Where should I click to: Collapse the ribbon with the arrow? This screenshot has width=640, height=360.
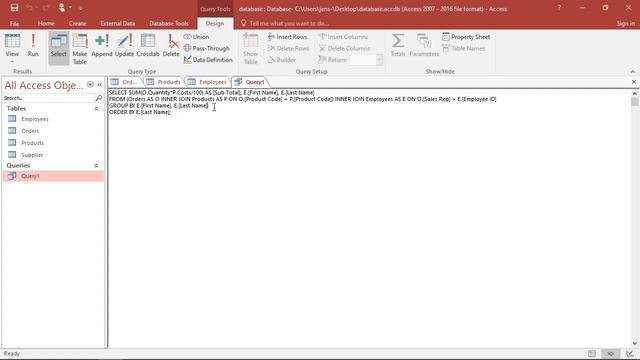[x=633, y=72]
